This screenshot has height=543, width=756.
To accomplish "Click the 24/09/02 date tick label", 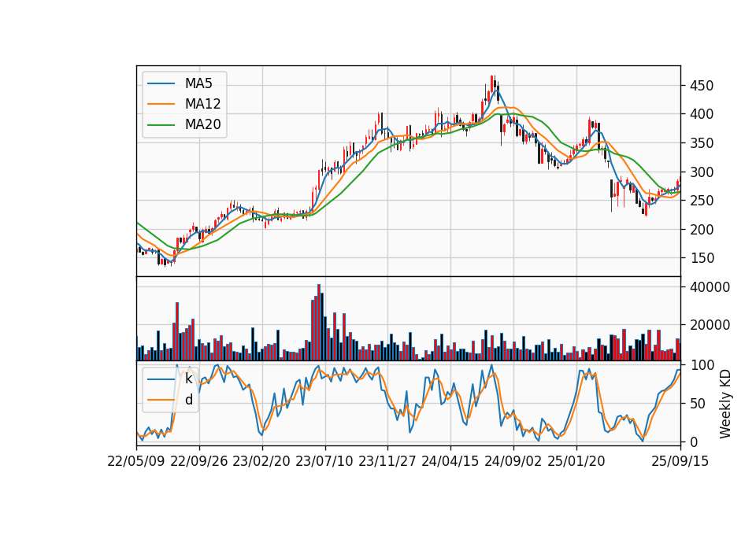I will pos(513,461).
